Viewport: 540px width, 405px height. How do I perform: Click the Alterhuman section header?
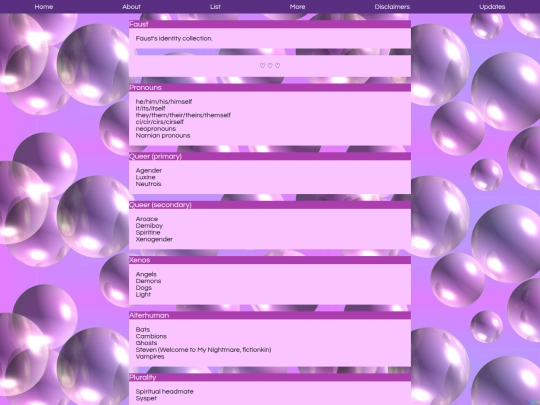270,315
